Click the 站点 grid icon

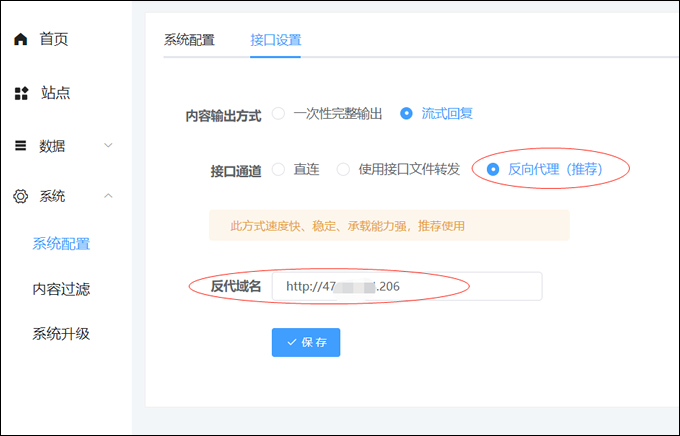tap(21, 93)
